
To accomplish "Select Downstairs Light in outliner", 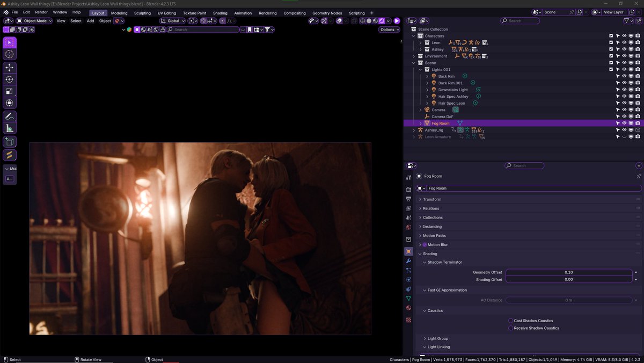I will pos(453,90).
